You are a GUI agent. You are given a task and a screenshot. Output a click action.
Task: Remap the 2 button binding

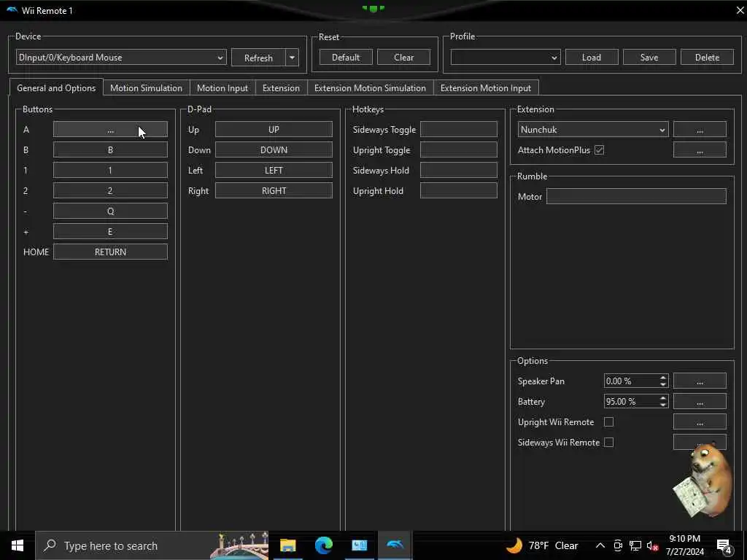pos(111,191)
